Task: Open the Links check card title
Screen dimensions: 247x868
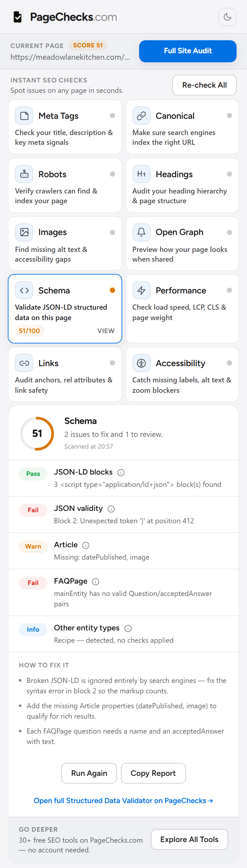Action: coord(48,363)
